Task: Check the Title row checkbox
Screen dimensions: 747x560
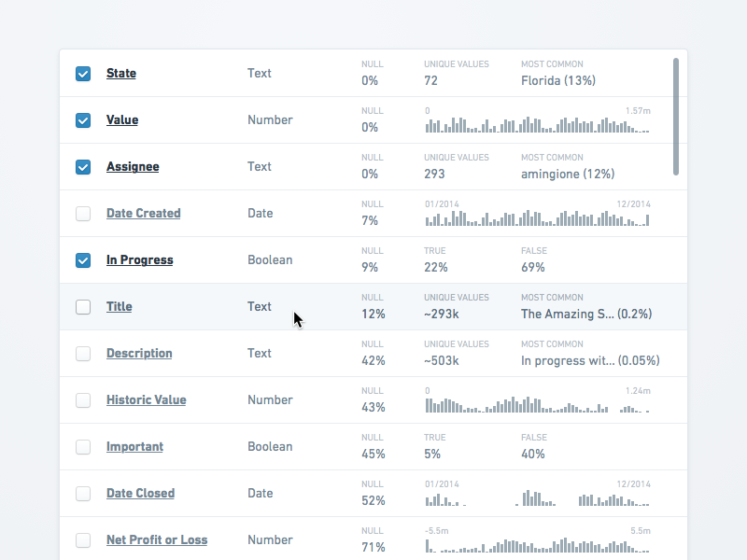Action: (x=83, y=307)
